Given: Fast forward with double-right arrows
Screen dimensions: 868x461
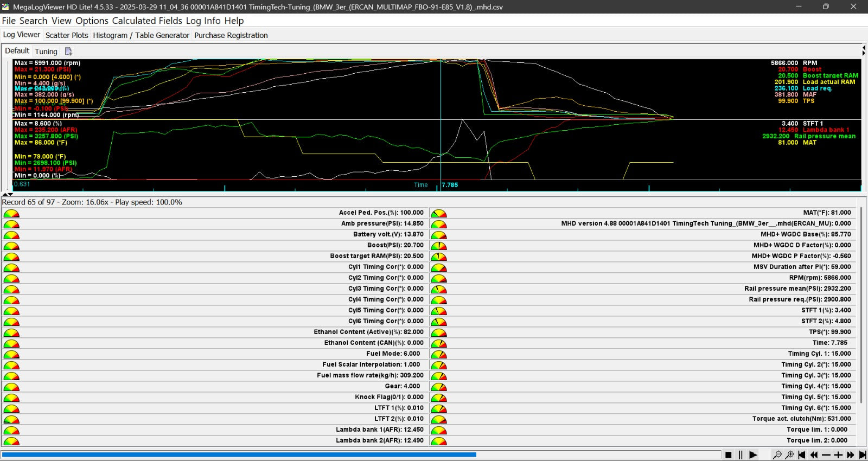Looking at the screenshot, I should tap(851, 455).
